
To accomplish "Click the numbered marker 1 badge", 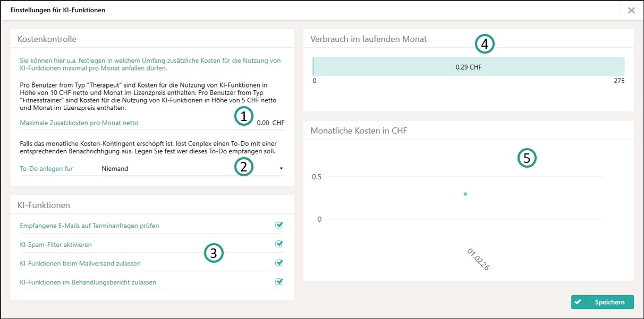I will tap(243, 116).
